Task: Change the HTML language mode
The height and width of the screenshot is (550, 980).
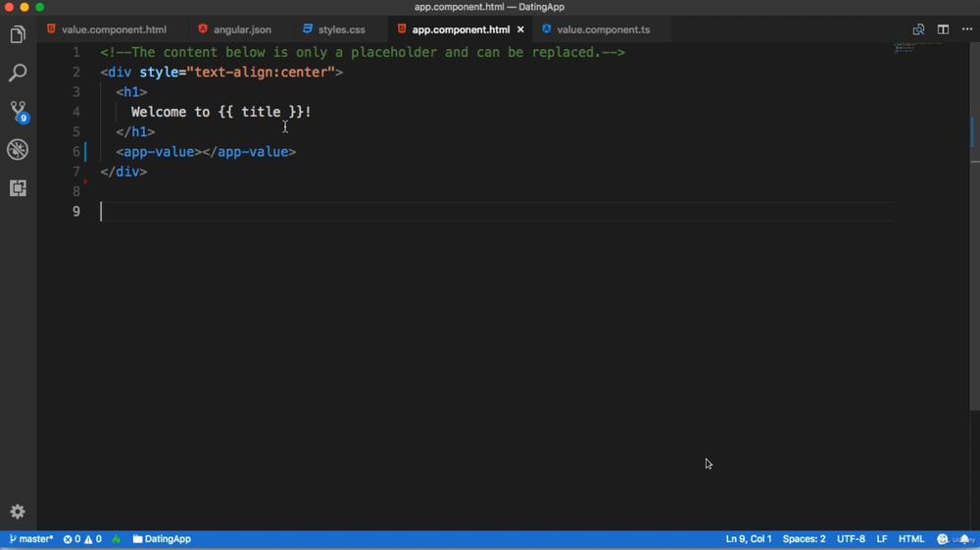Action: point(910,539)
